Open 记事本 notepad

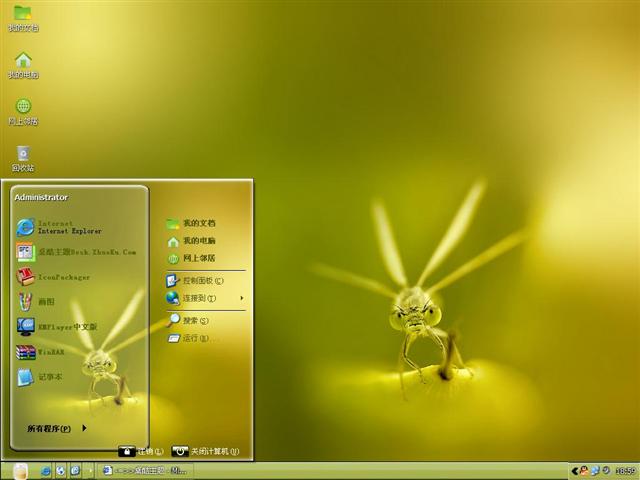click(x=39, y=377)
